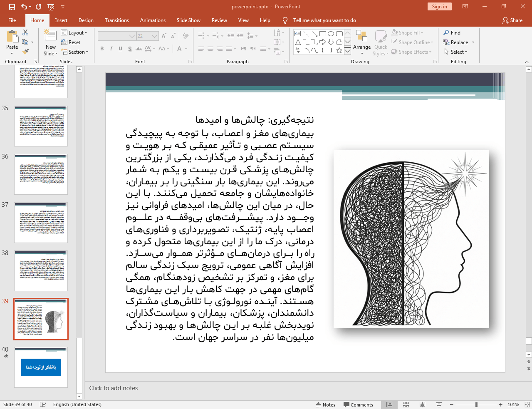
Task: Adjust the zoom slider handle
Action: click(476, 404)
